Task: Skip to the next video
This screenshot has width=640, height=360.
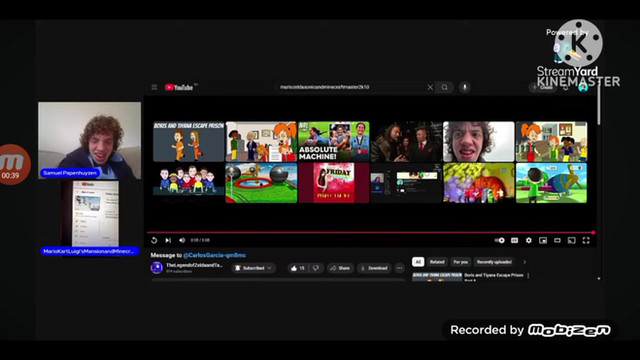Action: (x=168, y=240)
